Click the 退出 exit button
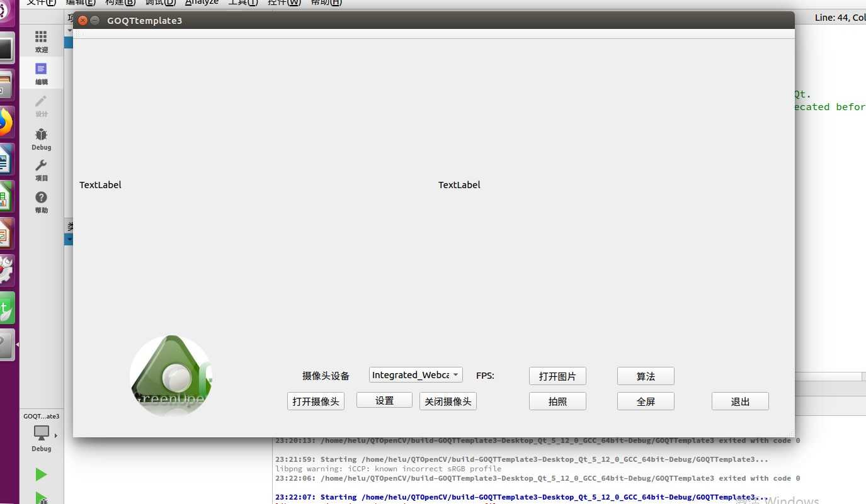The height and width of the screenshot is (504, 866). (x=740, y=401)
